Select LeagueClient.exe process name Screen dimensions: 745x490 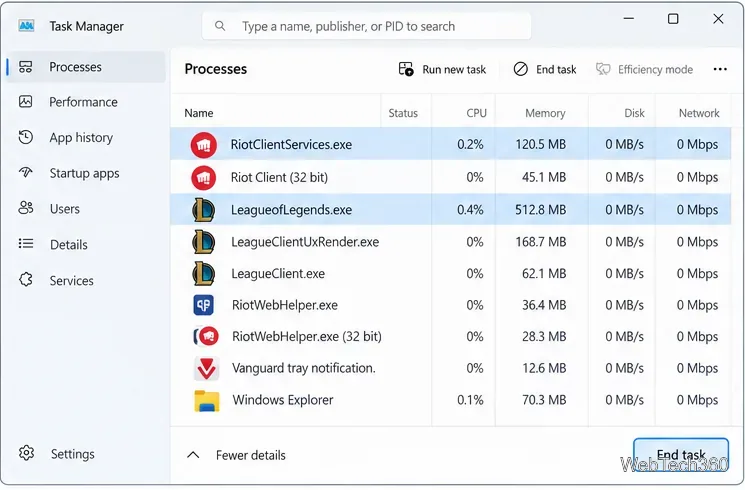(x=278, y=274)
